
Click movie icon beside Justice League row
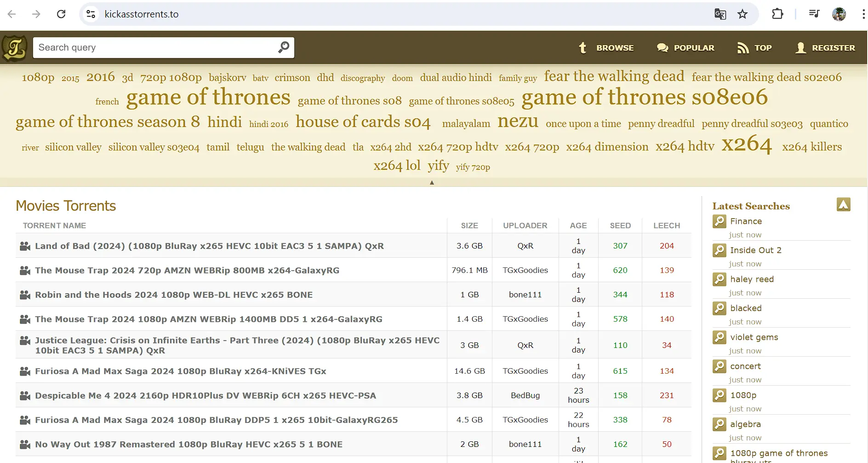coord(25,341)
